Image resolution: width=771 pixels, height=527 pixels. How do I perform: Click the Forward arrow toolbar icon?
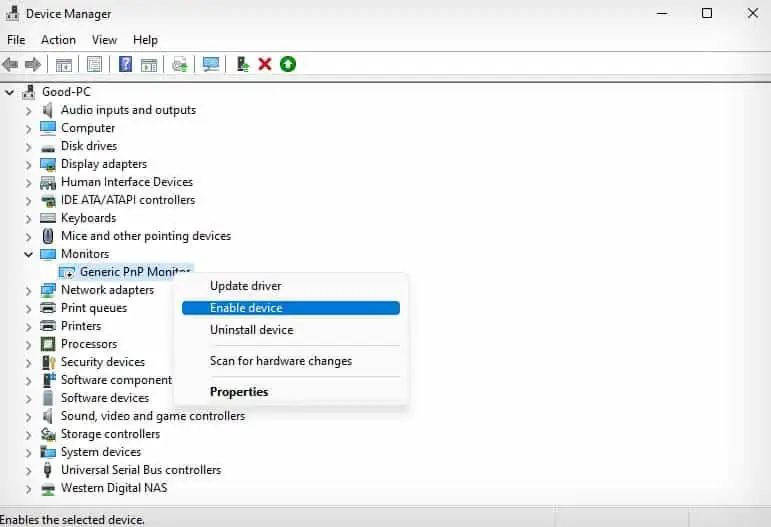click(33, 64)
